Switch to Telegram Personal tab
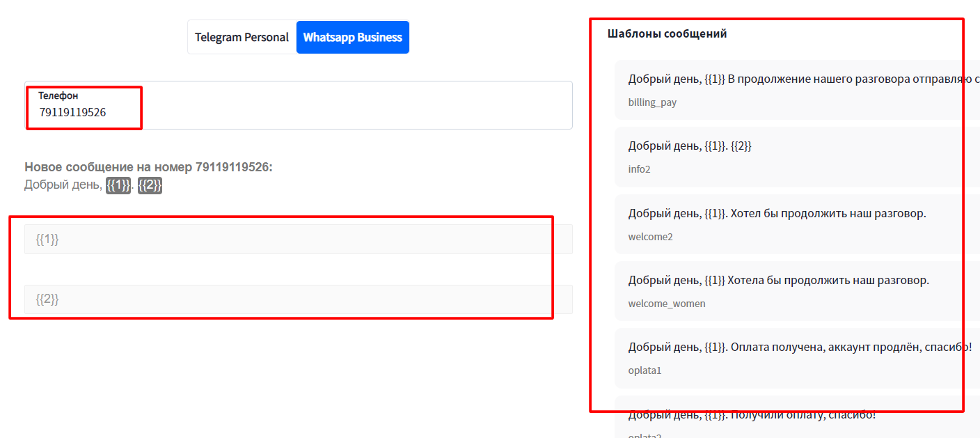 pyautogui.click(x=242, y=37)
